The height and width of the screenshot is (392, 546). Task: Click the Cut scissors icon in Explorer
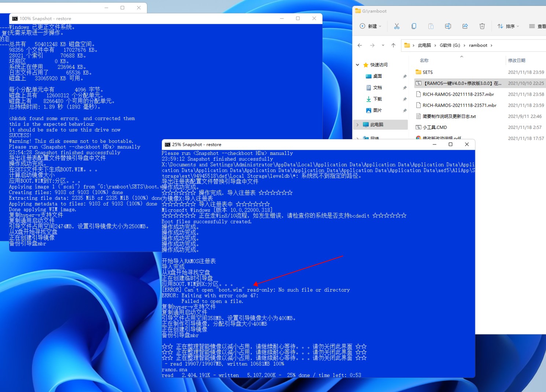tap(396, 26)
